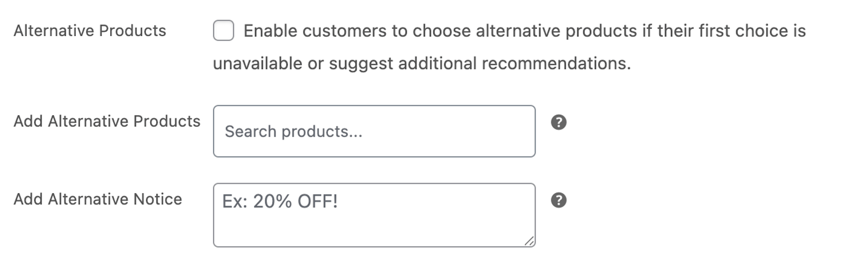Click the help icon beside Add Alternative Notice
The height and width of the screenshot is (257, 868).
[558, 200]
